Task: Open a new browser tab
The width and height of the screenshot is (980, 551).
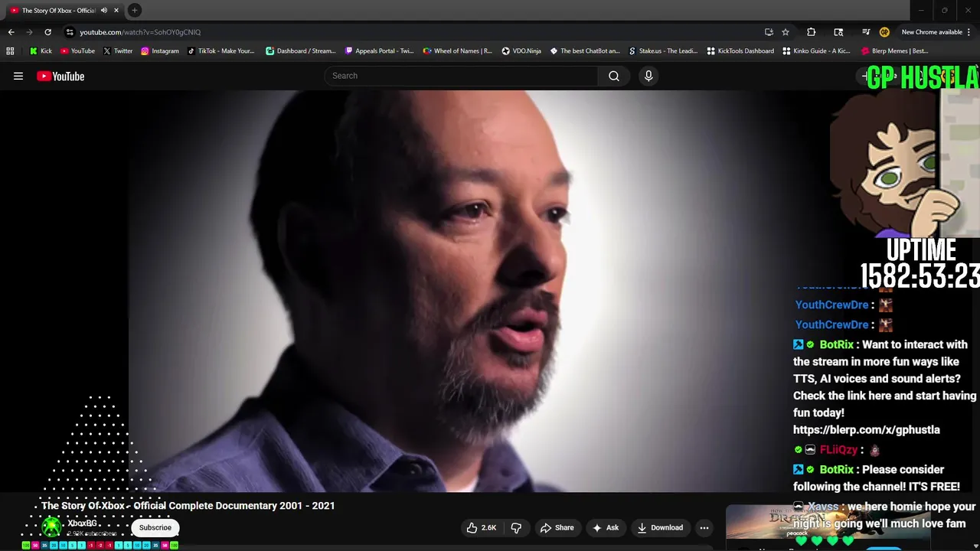Action: pyautogui.click(x=134, y=10)
